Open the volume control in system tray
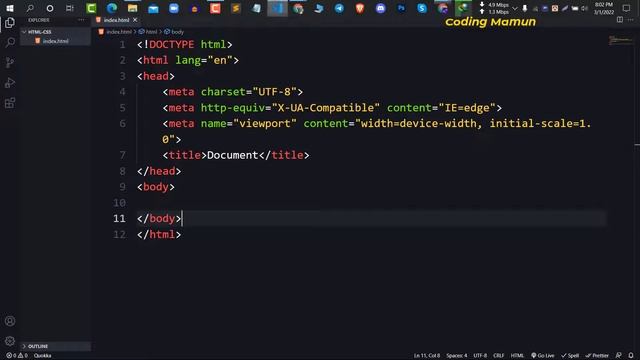The height and width of the screenshot is (360, 640). (x=584, y=8)
